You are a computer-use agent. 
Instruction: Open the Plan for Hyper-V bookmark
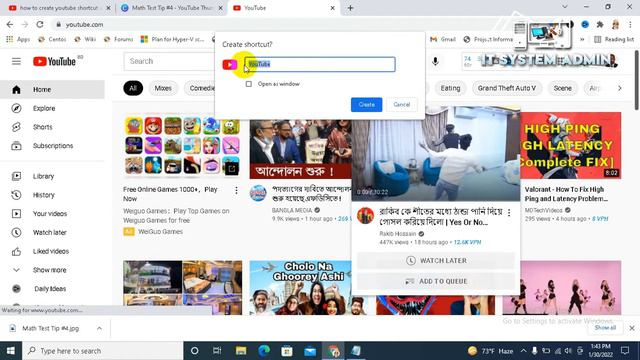coord(172,39)
